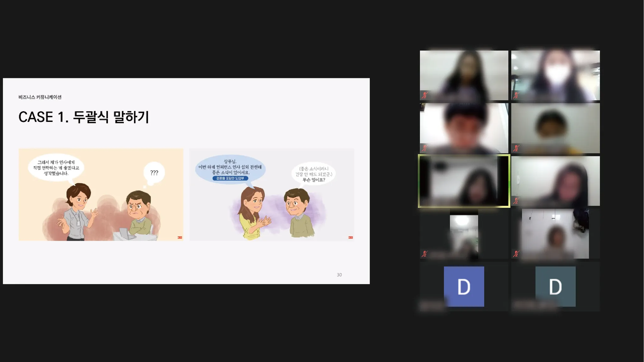Select the teal-gray D avatar participant
The height and width of the screenshot is (362, 644).
(x=555, y=286)
